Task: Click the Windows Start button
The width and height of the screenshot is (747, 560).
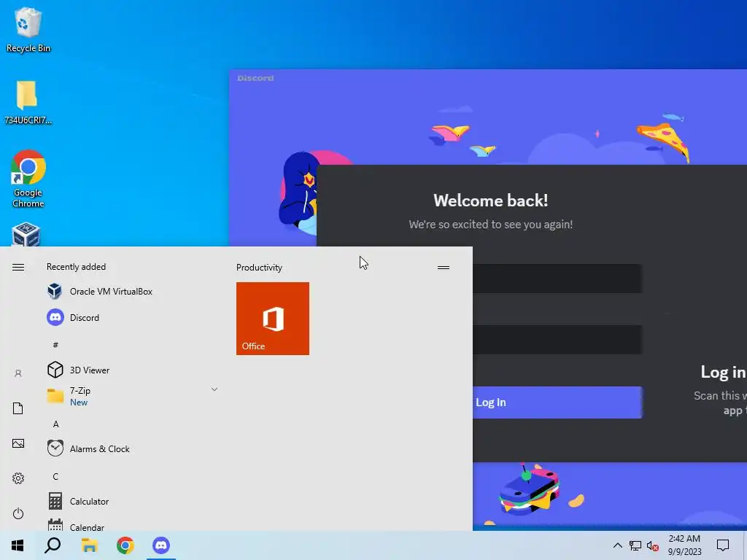Action: (18, 545)
